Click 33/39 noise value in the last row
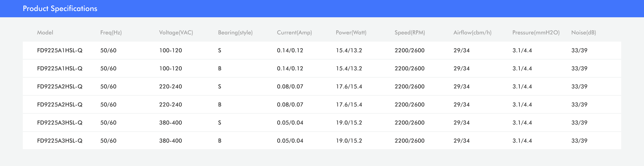This screenshot has height=166, width=644. [x=579, y=141]
